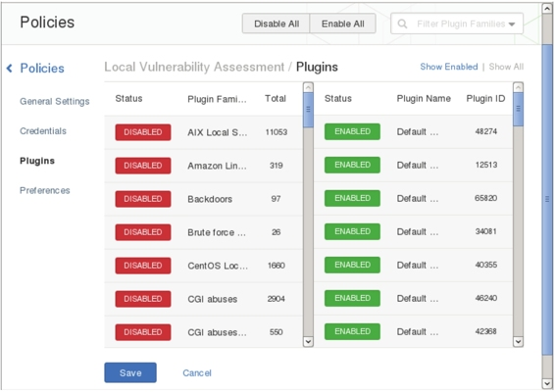Click the Enable All button
Image resolution: width=555 pixels, height=392 pixels.
342,24
